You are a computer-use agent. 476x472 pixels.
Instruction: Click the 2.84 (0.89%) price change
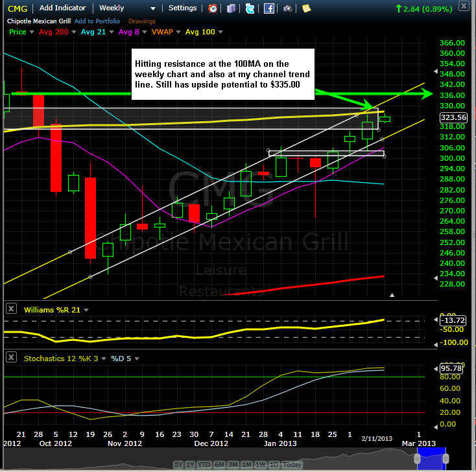[x=423, y=9]
